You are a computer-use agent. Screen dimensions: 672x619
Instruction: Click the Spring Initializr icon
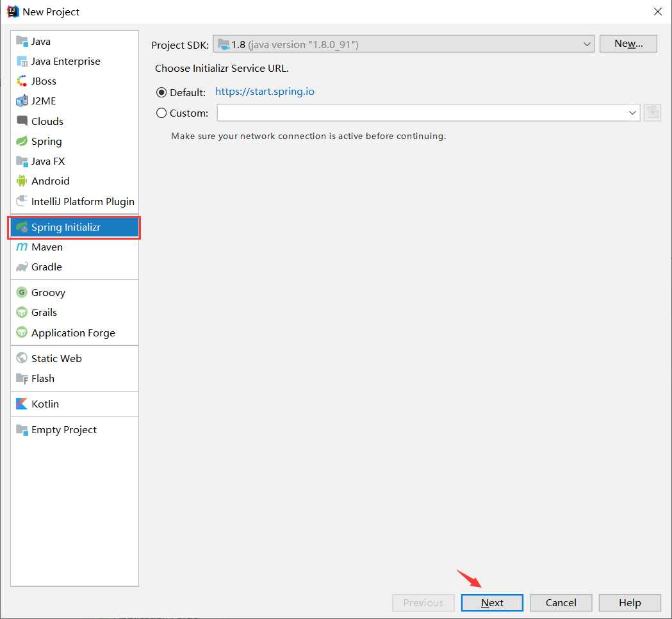(22, 227)
